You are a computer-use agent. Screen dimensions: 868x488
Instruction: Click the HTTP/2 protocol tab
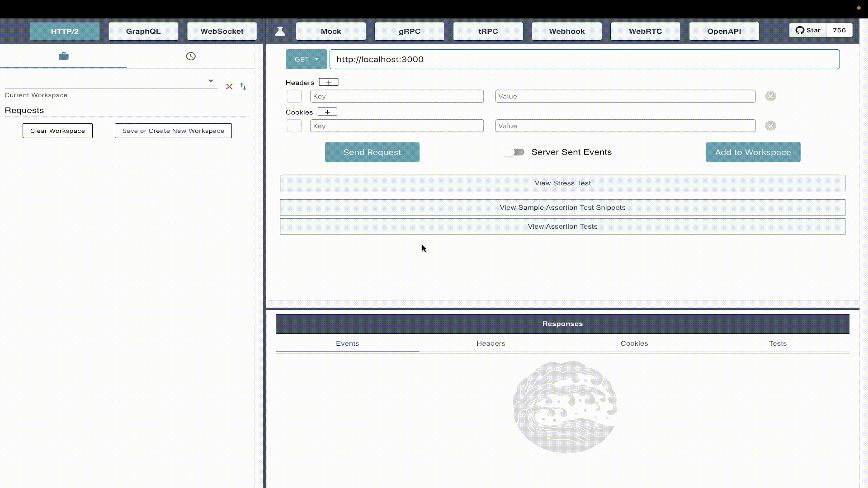64,31
